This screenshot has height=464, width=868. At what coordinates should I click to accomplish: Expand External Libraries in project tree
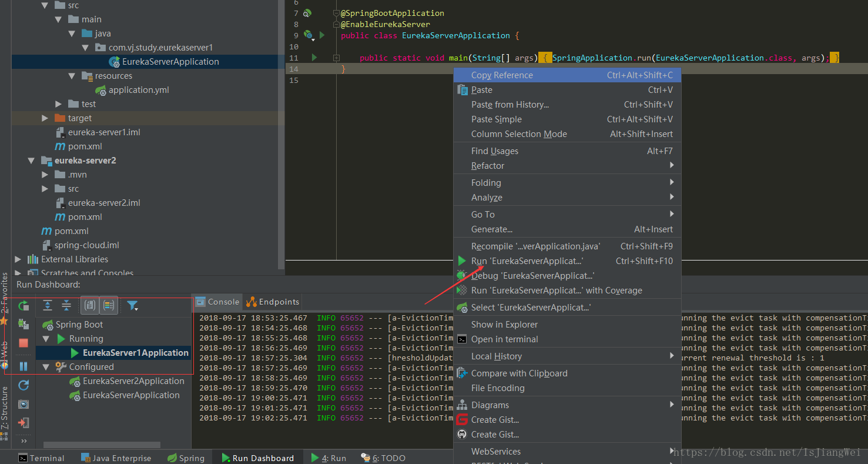coord(18,259)
